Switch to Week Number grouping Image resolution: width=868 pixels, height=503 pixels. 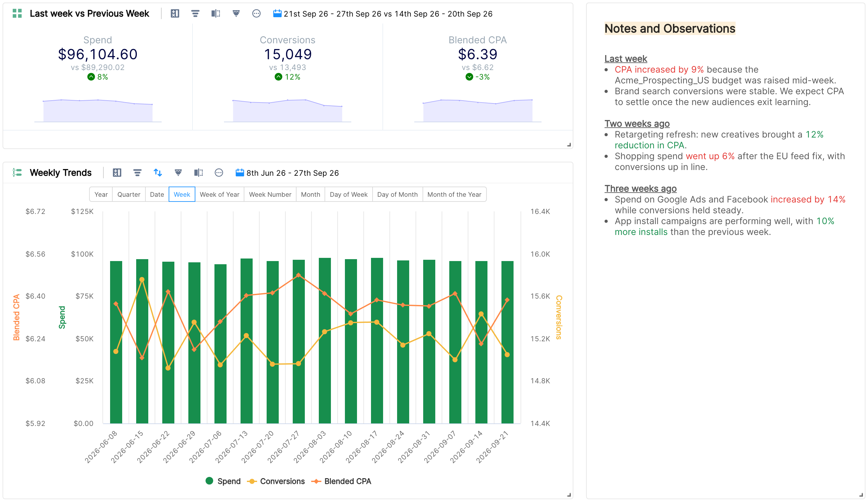click(270, 194)
